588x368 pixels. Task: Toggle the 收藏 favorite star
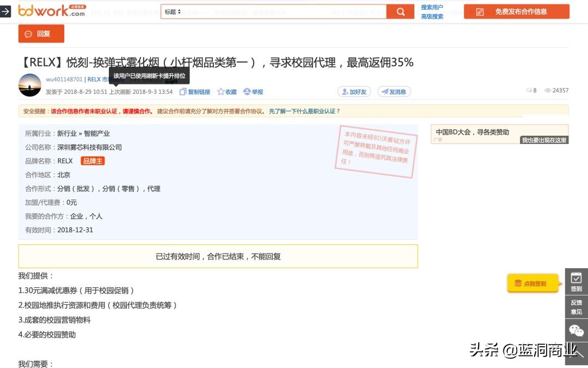[x=225, y=92]
